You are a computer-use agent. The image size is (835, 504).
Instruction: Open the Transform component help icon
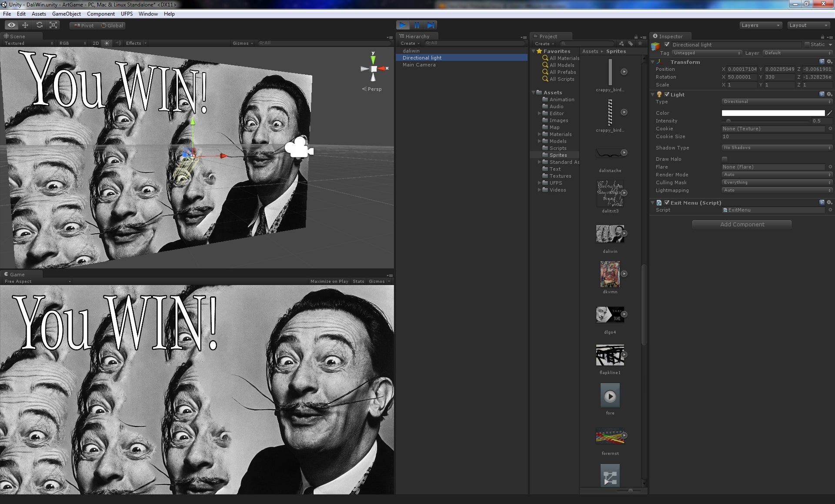coord(822,62)
